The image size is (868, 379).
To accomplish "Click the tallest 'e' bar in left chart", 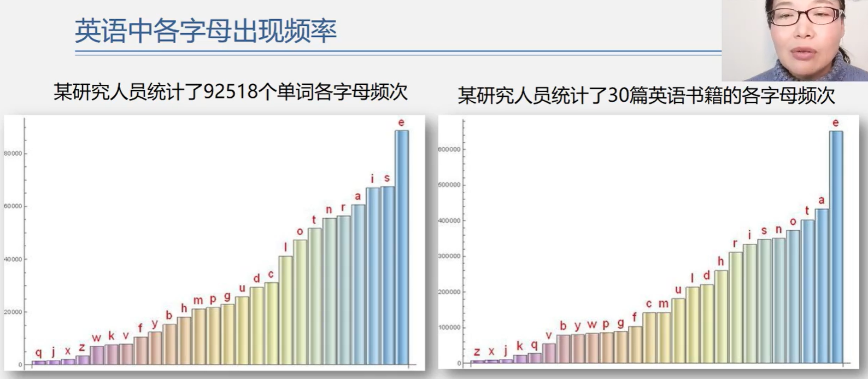I will [x=402, y=247].
